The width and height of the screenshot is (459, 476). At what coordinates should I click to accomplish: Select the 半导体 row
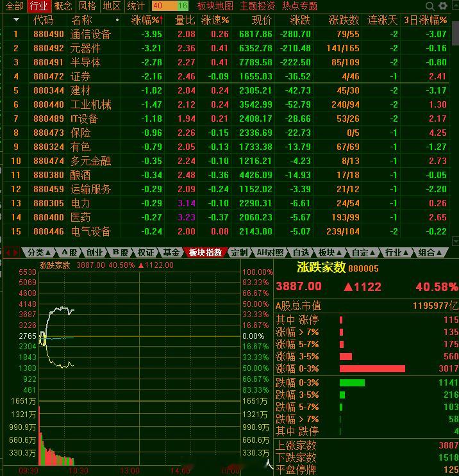point(226,62)
